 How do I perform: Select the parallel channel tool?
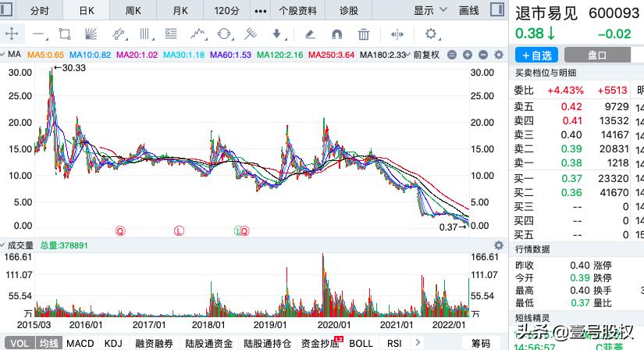click(x=119, y=34)
